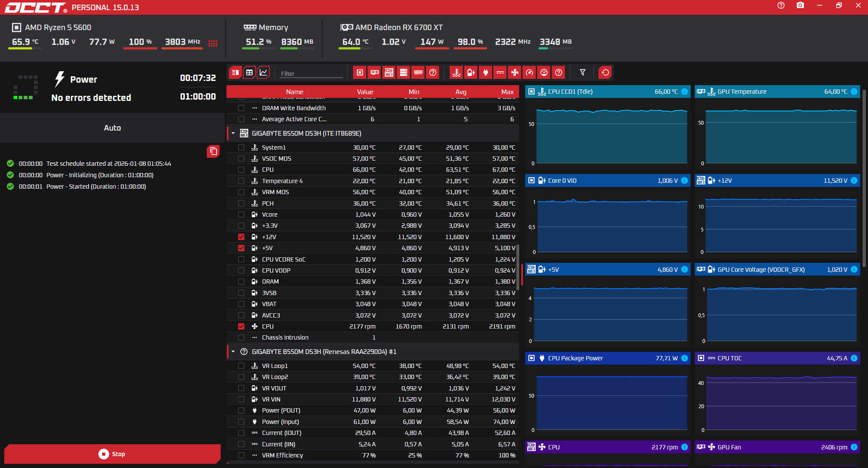Switch to the list view layout icon
868x468 pixels.
coord(235,72)
